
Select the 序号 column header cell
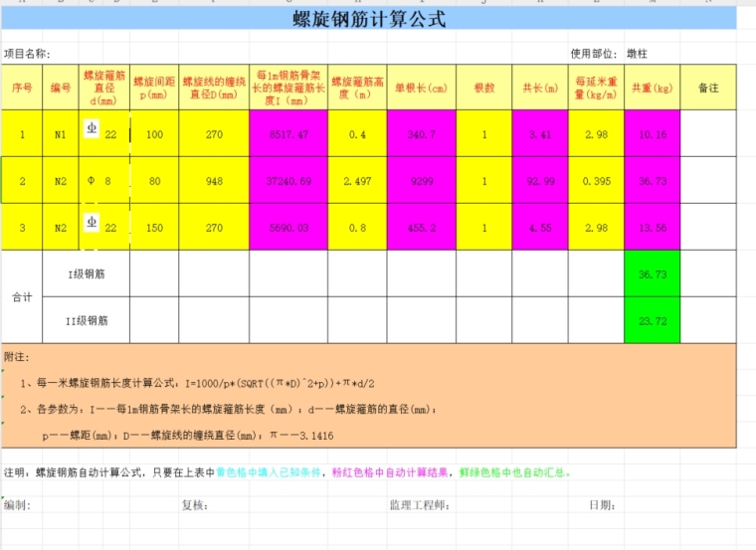[x=22, y=88]
